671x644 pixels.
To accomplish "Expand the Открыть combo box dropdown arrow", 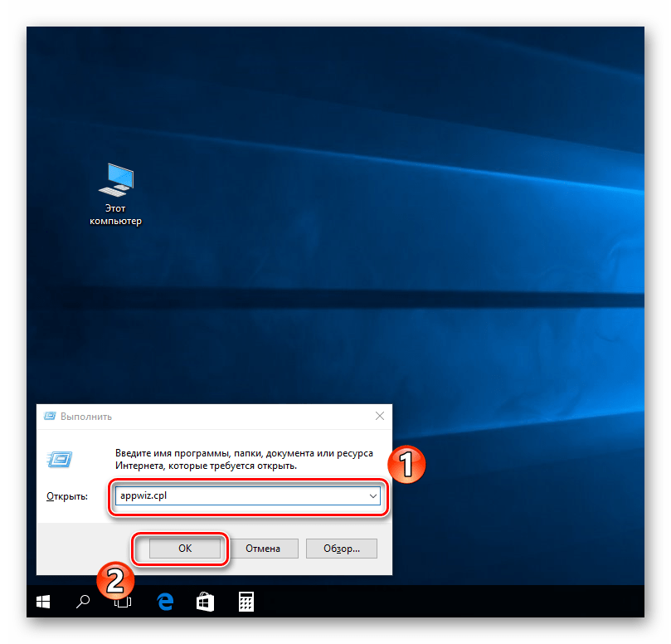I will pyautogui.click(x=372, y=495).
